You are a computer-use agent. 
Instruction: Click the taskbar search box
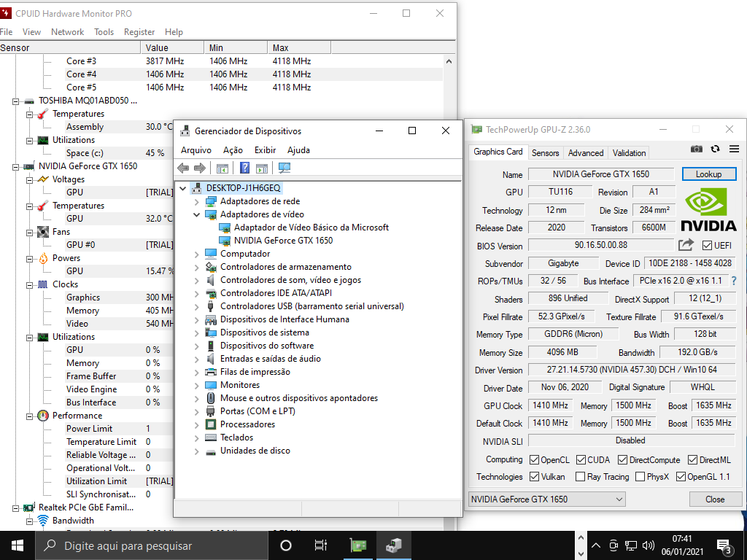[152, 545]
